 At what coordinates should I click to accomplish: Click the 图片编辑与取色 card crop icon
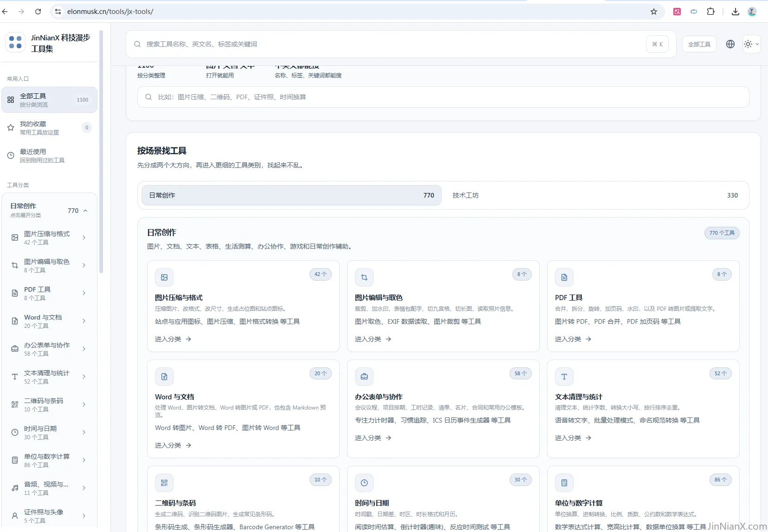click(x=364, y=277)
